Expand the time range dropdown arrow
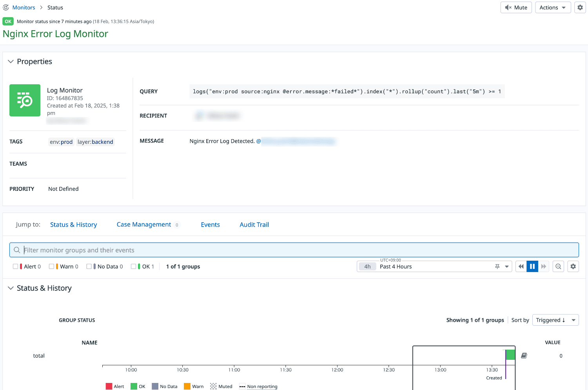Image resolution: width=588 pixels, height=390 pixels. (x=507, y=267)
